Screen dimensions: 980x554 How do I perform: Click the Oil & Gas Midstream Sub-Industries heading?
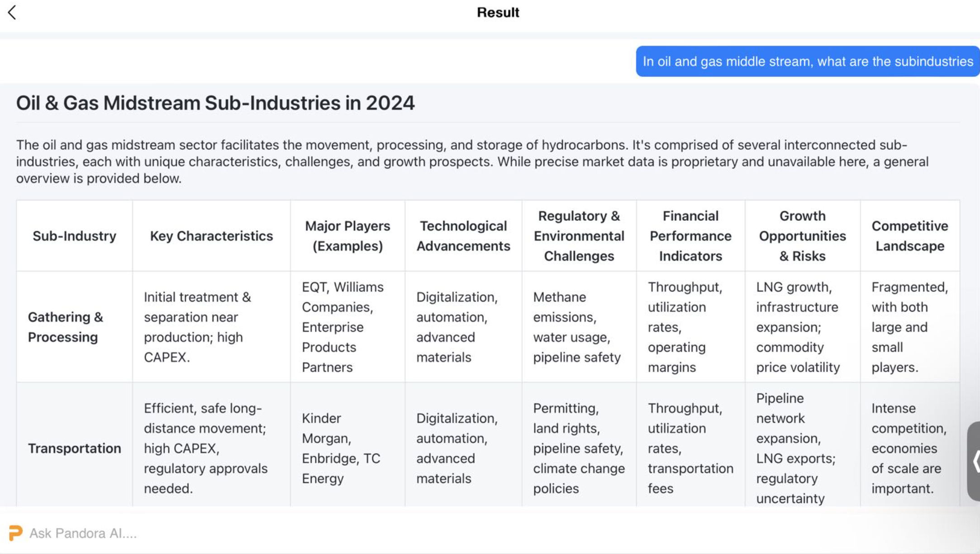pos(215,103)
